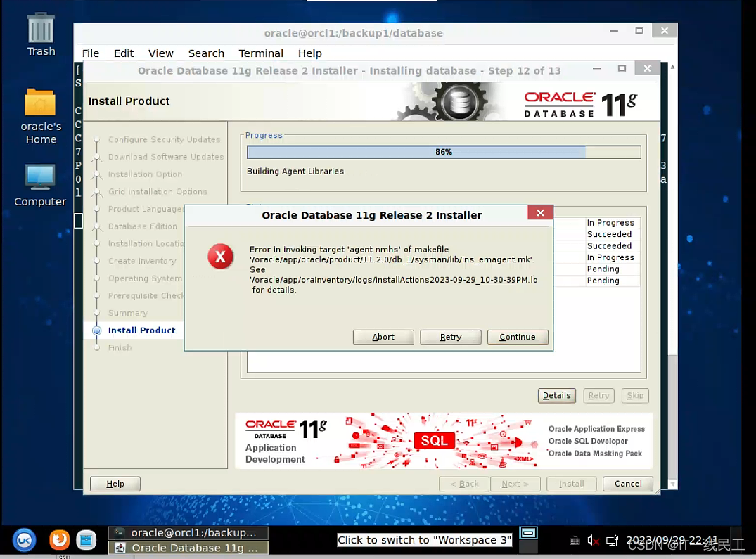Abort the Oracle installation
756x559 pixels.
point(383,337)
